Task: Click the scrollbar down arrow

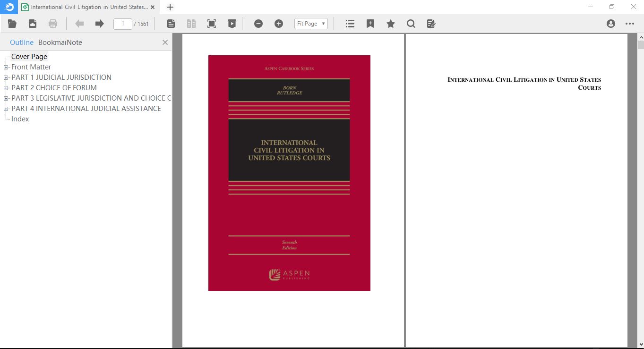Action: (641, 344)
